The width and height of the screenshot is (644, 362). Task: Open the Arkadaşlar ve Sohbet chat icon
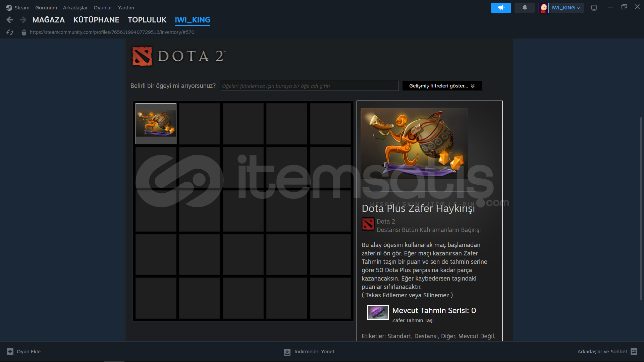pos(634,352)
